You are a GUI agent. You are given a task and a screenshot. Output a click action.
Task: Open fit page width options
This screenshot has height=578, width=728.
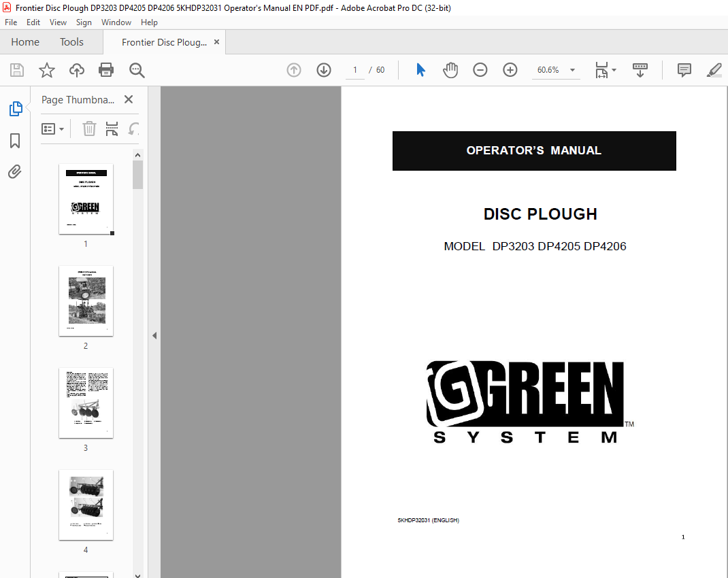pyautogui.click(x=606, y=70)
